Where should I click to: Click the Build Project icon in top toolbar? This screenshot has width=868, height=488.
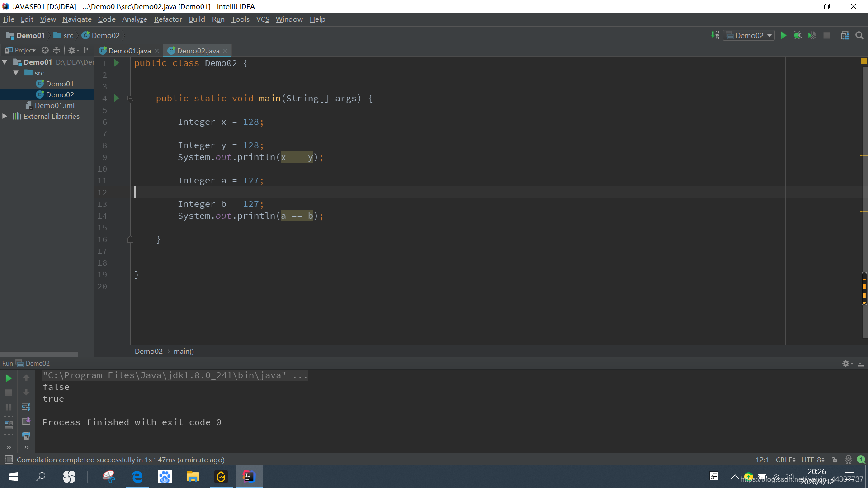(715, 35)
